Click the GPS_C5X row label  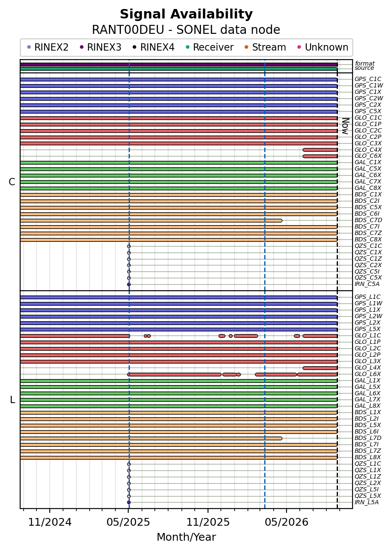click(368, 111)
